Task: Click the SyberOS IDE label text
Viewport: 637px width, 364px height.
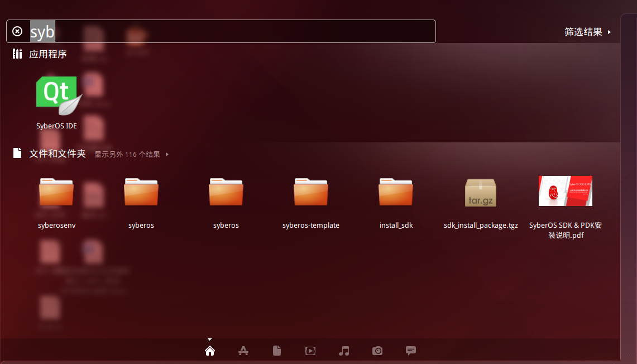Action: pos(56,126)
